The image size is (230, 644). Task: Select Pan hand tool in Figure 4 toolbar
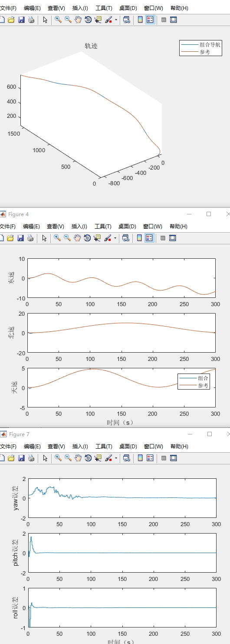pos(78,238)
